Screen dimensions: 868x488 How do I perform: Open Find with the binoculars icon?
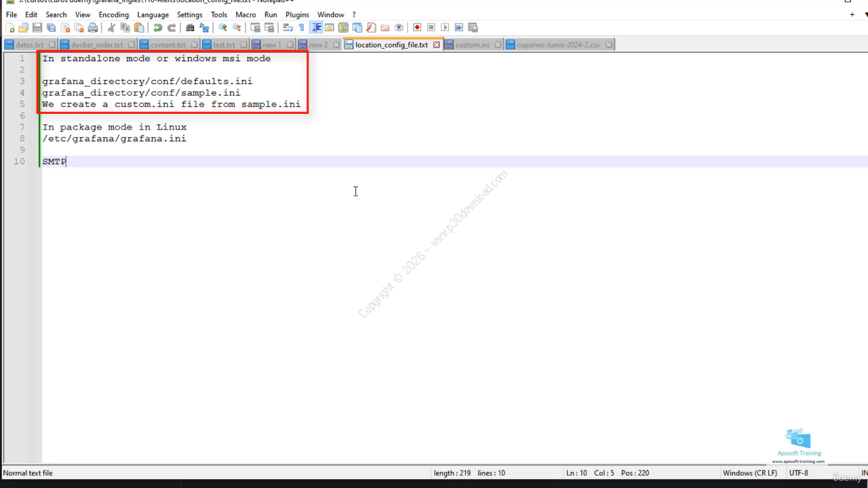click(190, 28)
